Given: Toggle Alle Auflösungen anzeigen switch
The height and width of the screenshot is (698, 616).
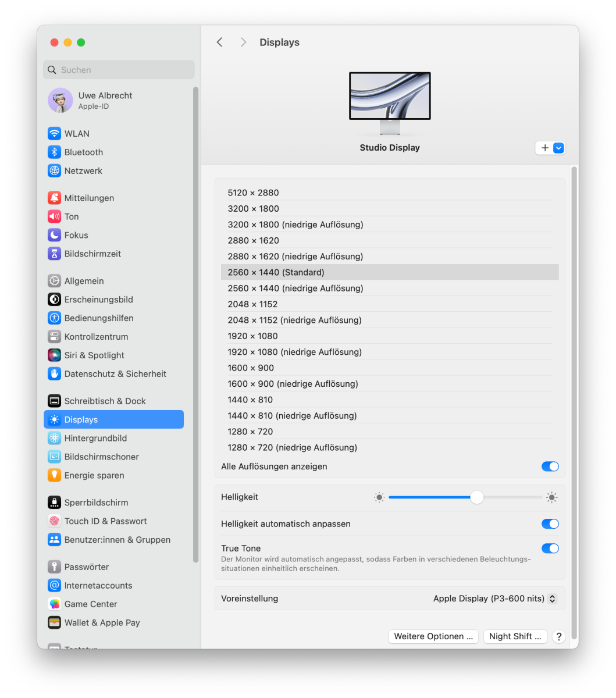Looking at the screenshot, I should [x=550, y=466].
